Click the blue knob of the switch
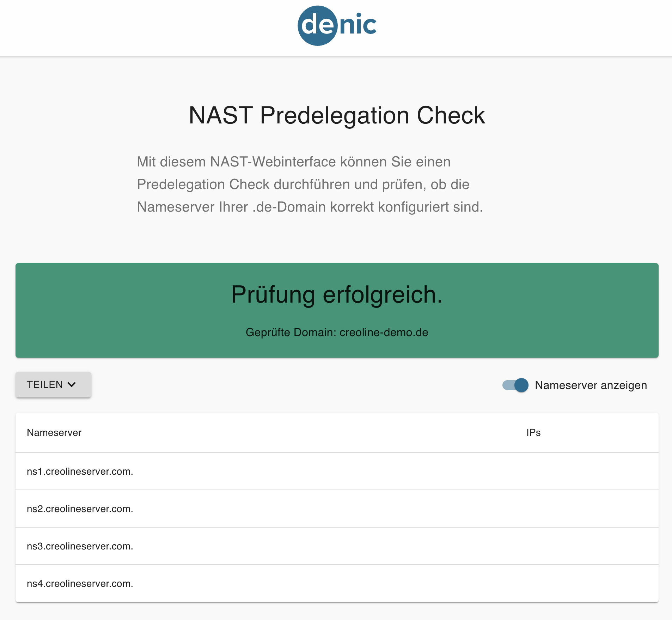Screen dimensions: 672x620 point(521,385)
